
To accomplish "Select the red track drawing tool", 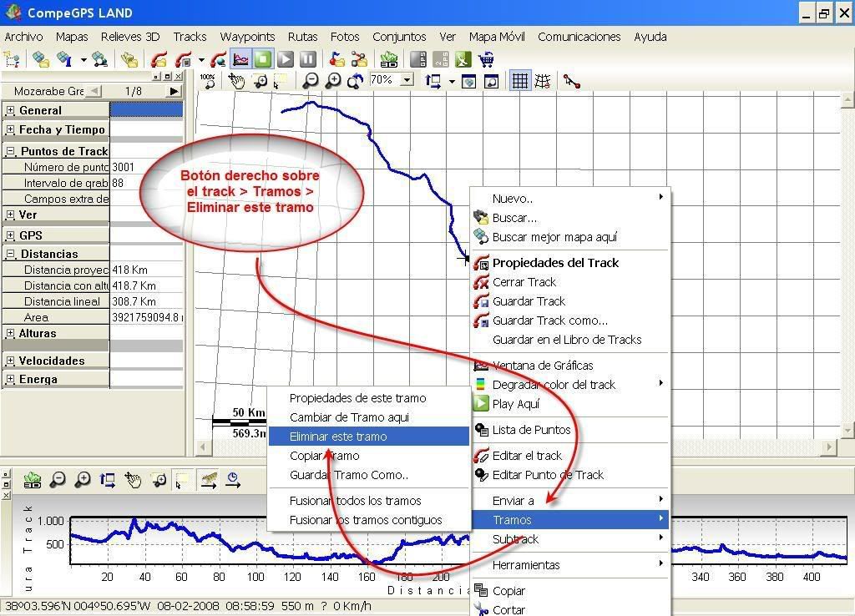I will click(571, 81).
